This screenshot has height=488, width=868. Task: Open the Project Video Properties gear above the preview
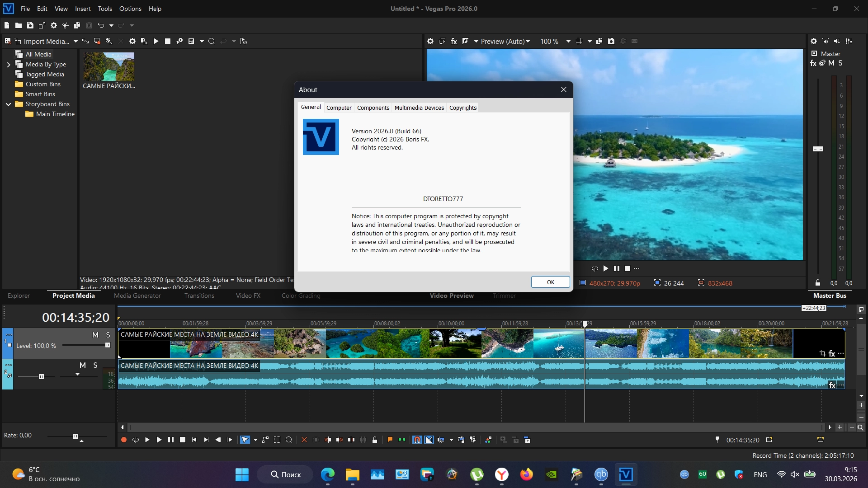430,41
